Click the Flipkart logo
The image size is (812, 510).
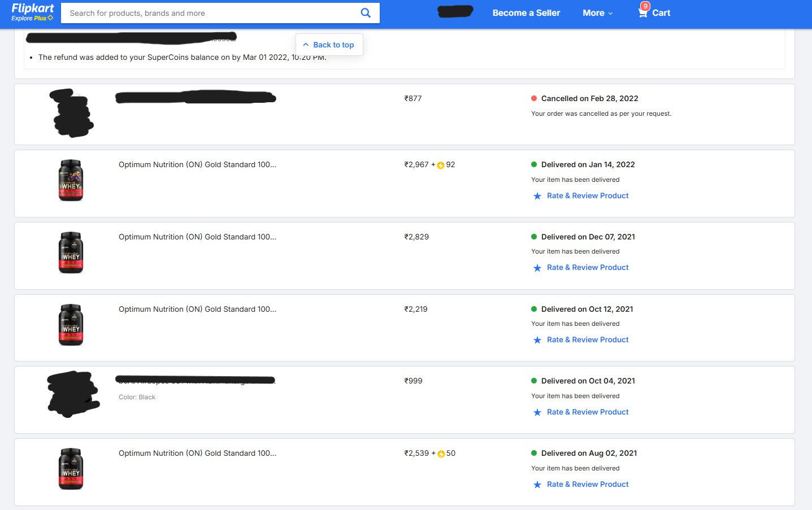(x=33, y=8)
